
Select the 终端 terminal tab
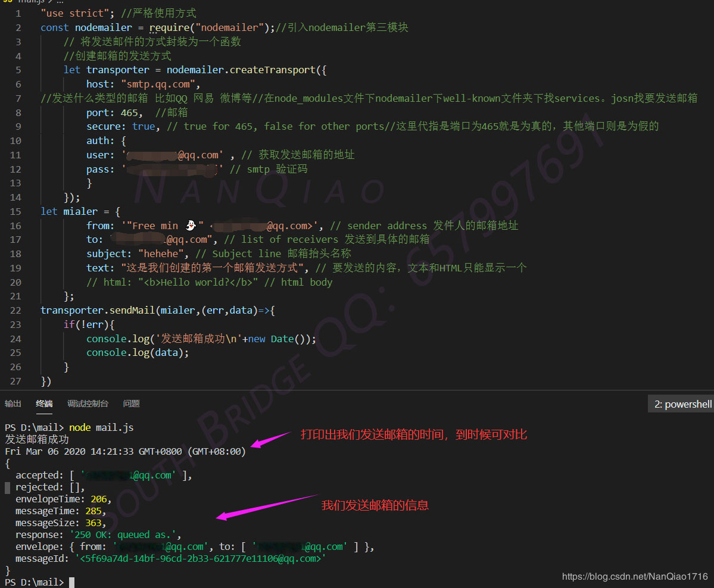pos(44,404)
